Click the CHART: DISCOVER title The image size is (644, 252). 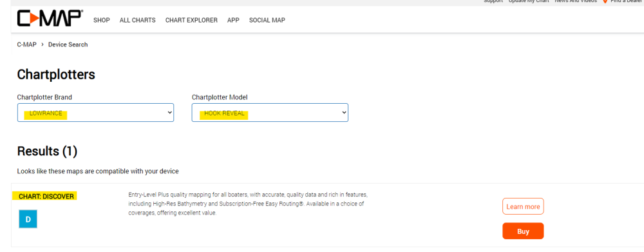click(46, 197)
